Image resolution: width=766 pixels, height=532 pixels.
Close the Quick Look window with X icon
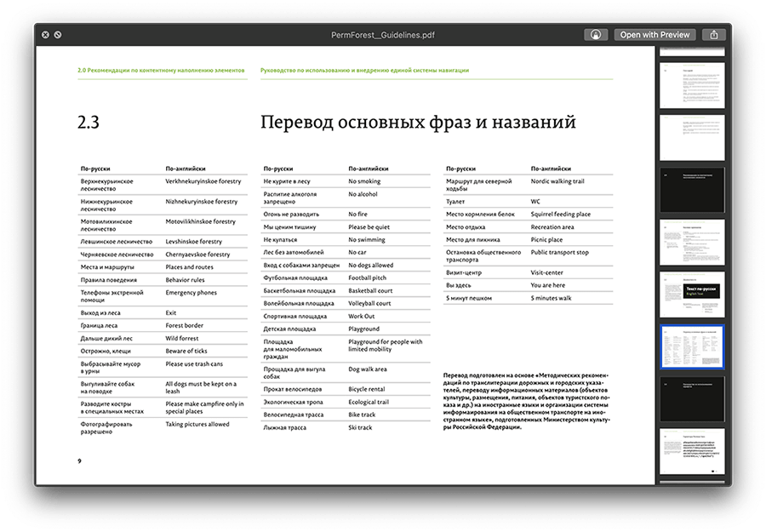pos(45,35)
